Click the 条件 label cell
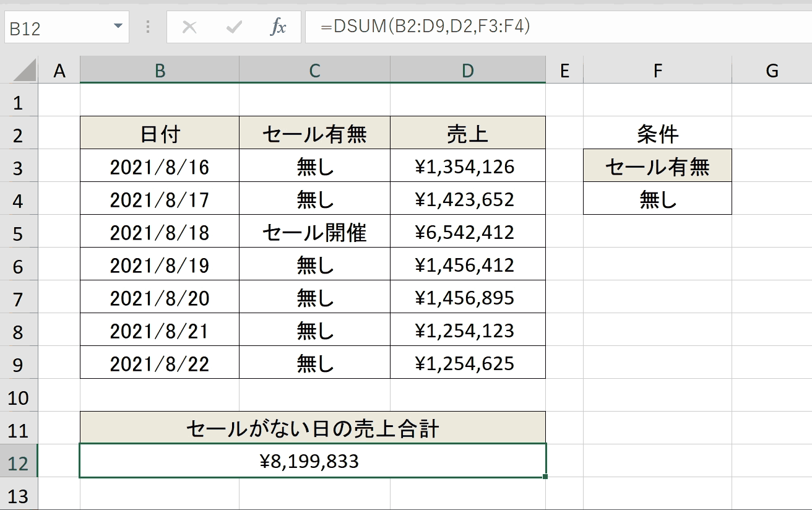The width and height of the screenshot is (812, 510). [x=657, y=134]
